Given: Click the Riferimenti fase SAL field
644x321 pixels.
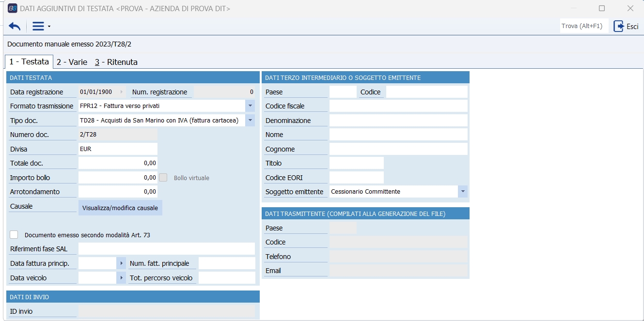Looking at the screenshot, I should [x=167, y=249].
